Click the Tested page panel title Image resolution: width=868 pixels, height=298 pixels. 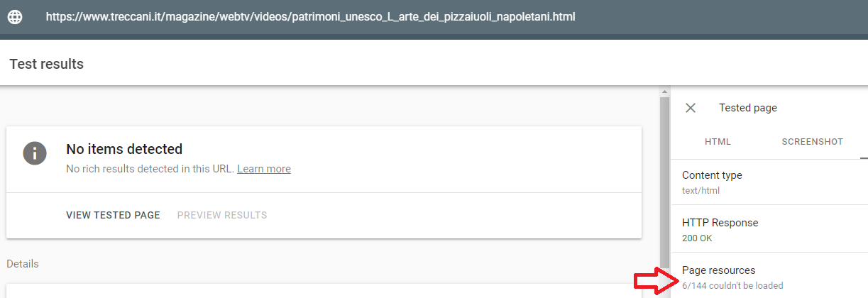[748, 108]
